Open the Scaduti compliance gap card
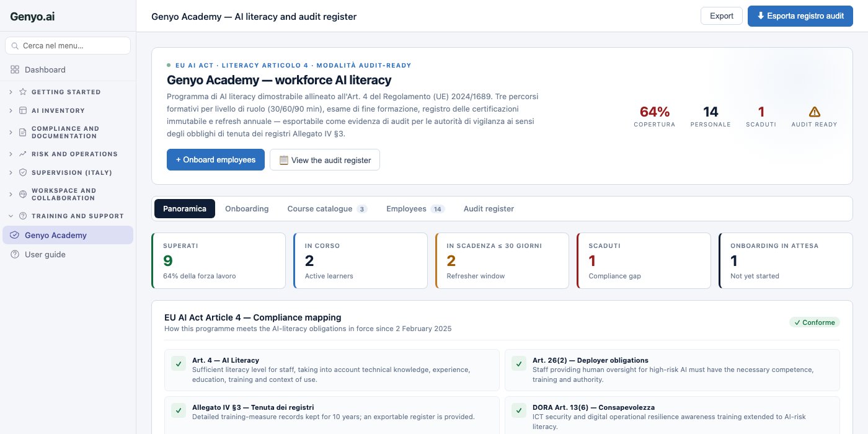This screenshot has width=868, height=434. 644,260
